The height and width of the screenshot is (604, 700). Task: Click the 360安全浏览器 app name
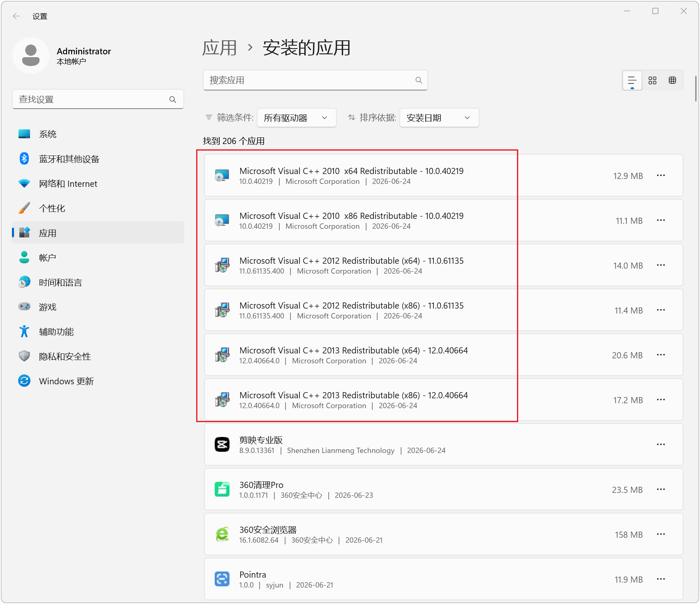coord(268,530)
